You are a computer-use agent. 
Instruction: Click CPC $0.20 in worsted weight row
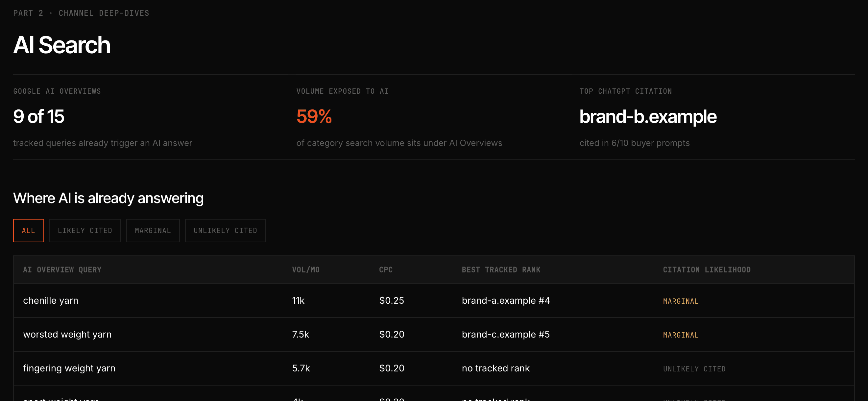[x=392, y=334]
